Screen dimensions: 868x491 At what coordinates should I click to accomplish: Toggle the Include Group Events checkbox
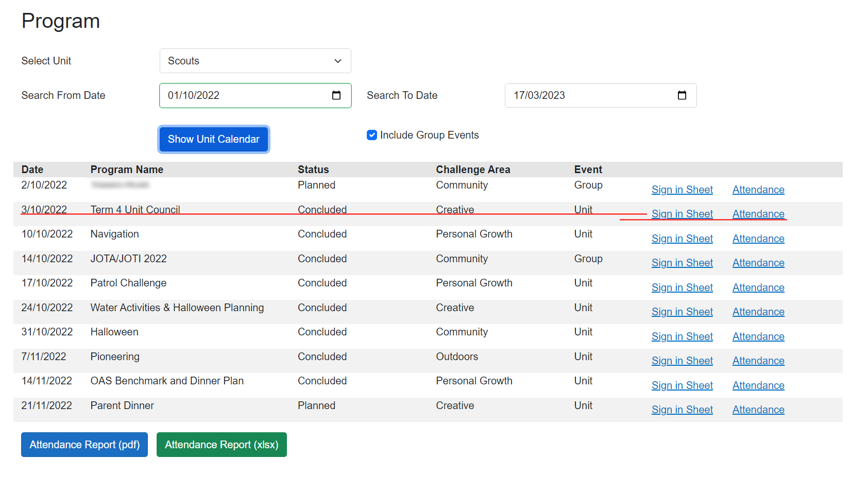[x=372, y=134]
